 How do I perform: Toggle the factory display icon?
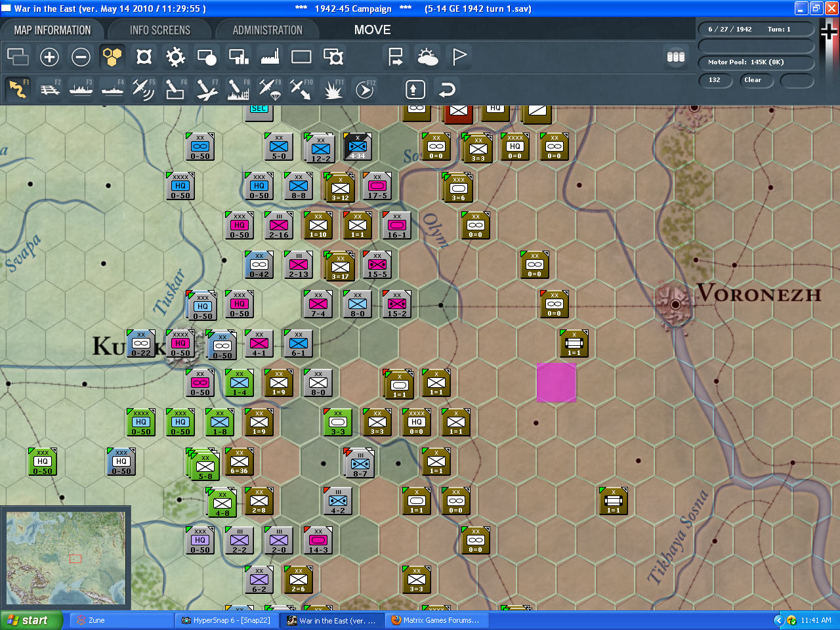click(270, 57)
